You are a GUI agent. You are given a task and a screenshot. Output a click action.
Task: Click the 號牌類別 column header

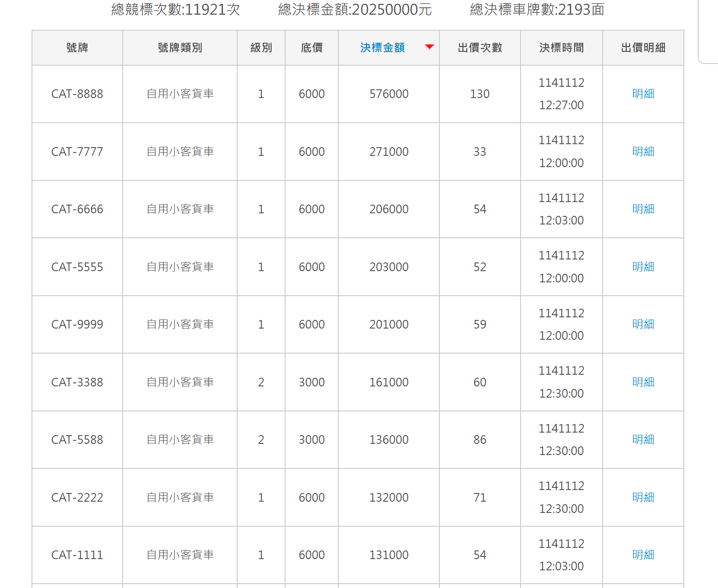tap(180, 48)
